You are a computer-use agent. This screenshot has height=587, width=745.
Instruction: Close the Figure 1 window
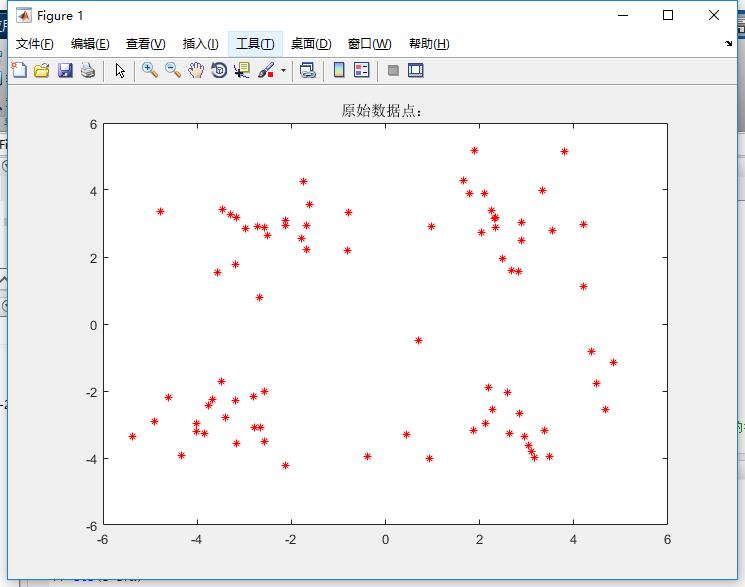point(714,15)
